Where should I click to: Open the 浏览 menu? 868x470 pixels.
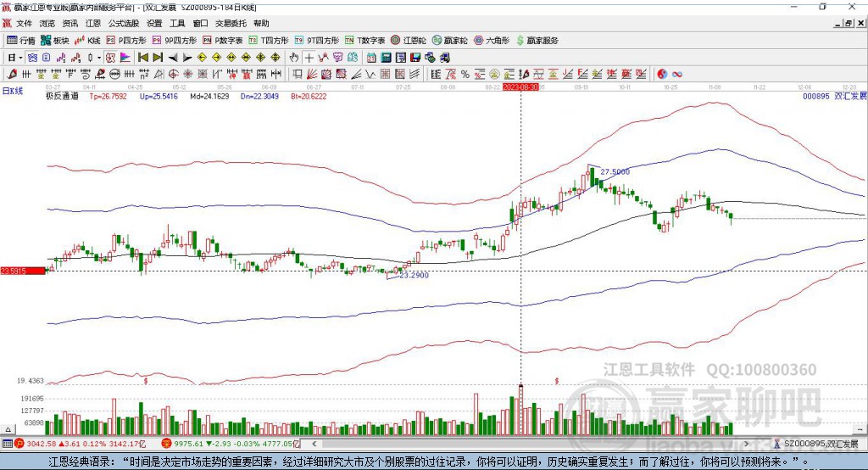pos(47,23)
